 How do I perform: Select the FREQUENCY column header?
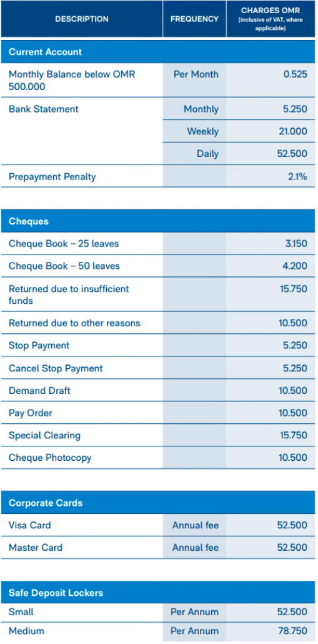click(194, 19)
